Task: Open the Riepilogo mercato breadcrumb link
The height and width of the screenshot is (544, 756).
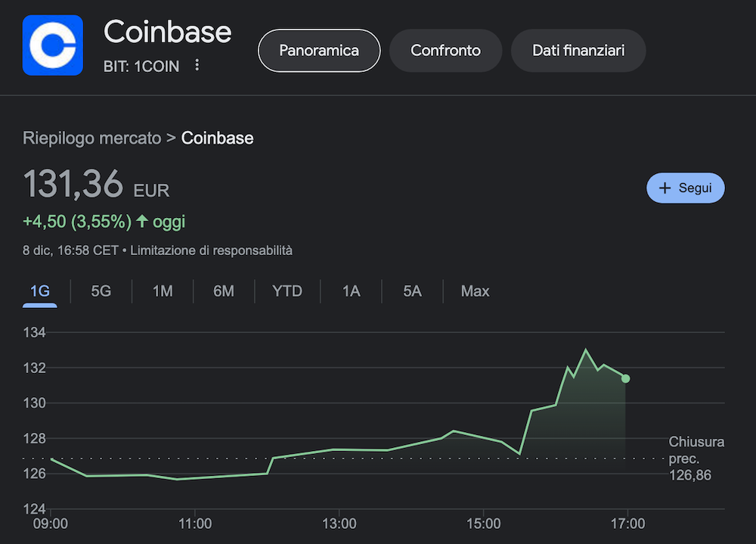Action: click(x=92, y=138)
